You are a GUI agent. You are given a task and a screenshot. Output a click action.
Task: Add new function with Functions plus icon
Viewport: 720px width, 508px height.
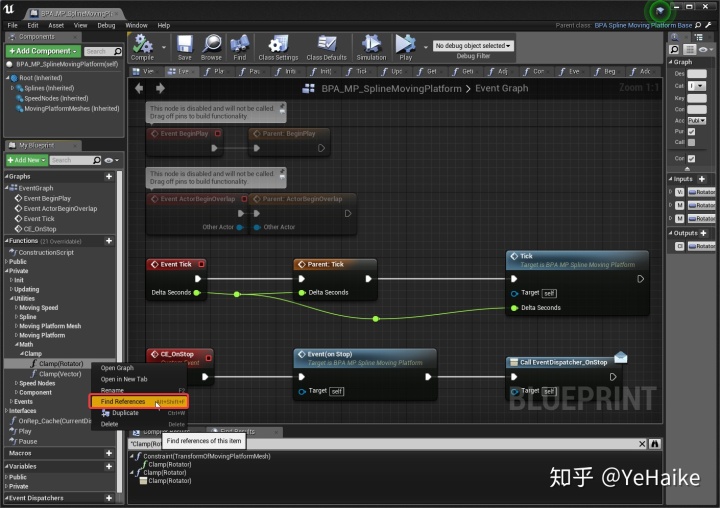(x=109, y=241)
